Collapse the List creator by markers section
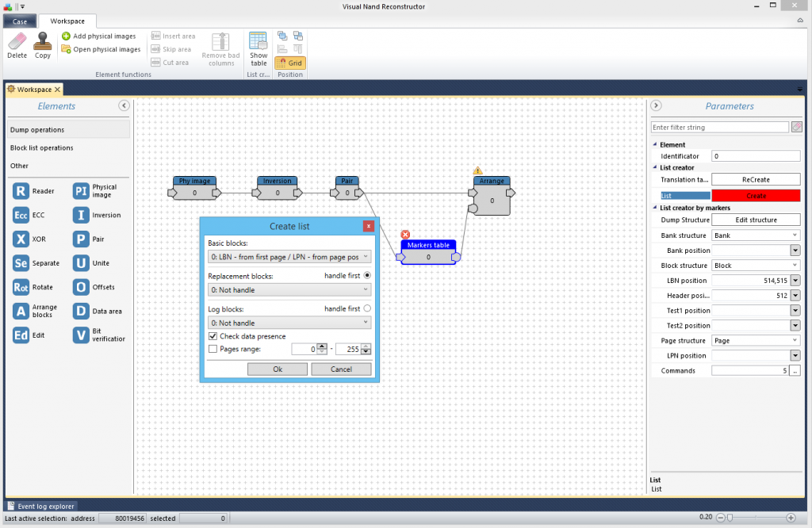This screenshot has height=528, width=812. (x=655, y=208)
